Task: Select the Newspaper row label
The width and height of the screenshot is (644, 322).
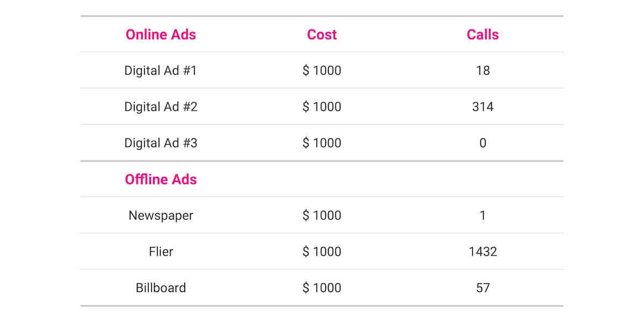Action: (160, 216)
